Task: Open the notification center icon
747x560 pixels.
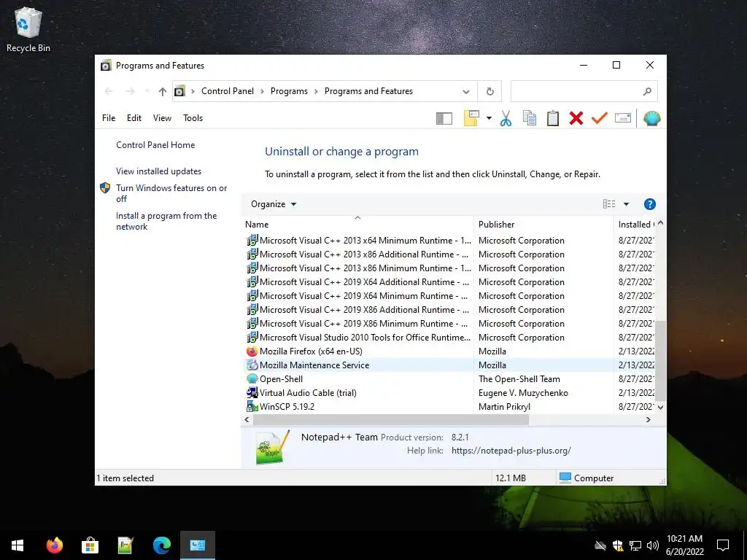Action: [x=723, y=545]
